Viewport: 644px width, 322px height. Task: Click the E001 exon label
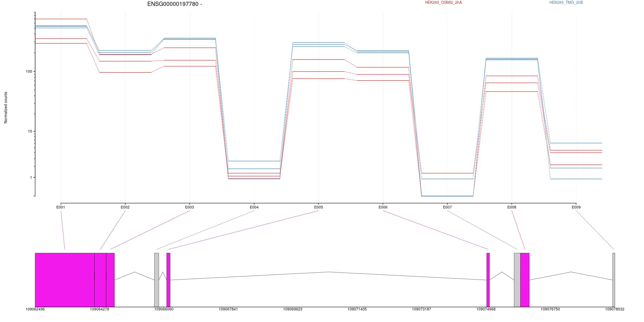[61, 207]
